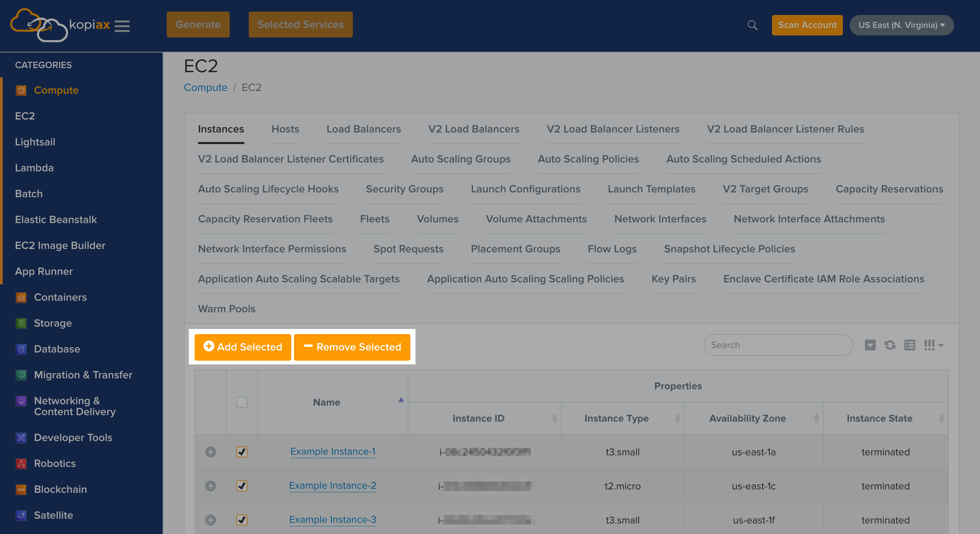The width and height of the screenshot is (980, 534).
Task: Open the Security Groups tab
Action: [404, 189]
